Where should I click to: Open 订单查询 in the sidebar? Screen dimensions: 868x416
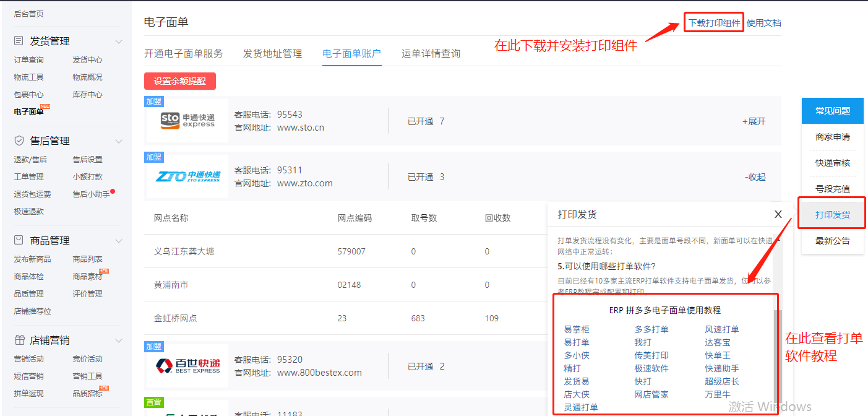(x=28, y=60)
